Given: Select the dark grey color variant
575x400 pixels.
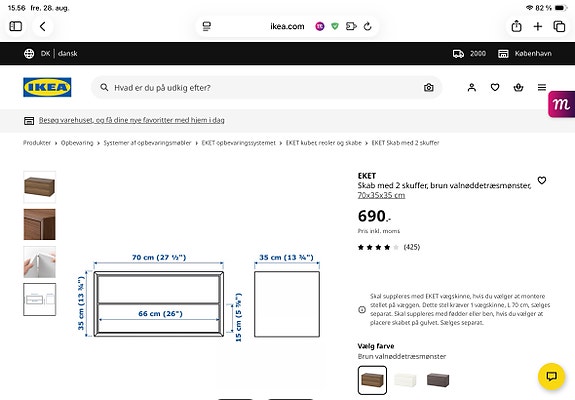Looking at the screenshot, I should click(438, 380).
